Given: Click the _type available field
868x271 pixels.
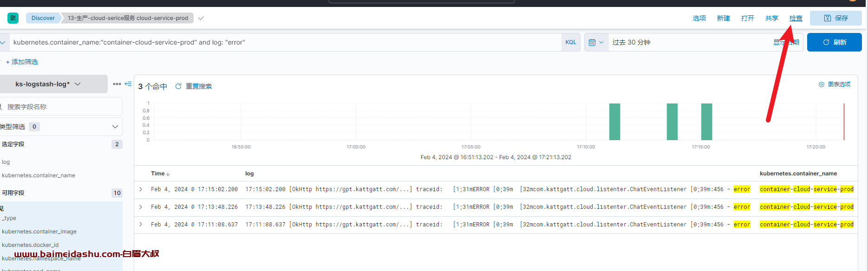Looking at the screenshot, I should [9, 218].
